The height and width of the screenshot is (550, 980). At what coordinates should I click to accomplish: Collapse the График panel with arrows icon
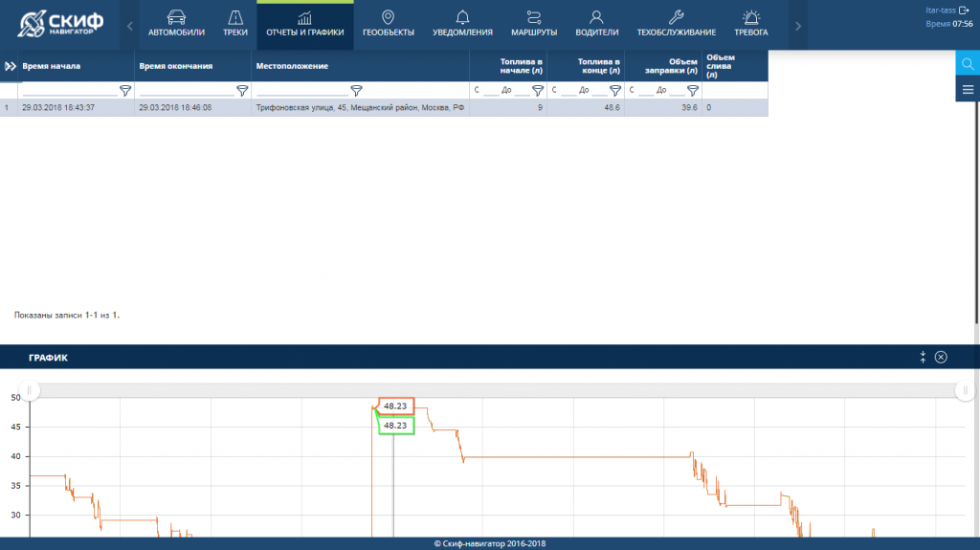[x=923, y=357]
